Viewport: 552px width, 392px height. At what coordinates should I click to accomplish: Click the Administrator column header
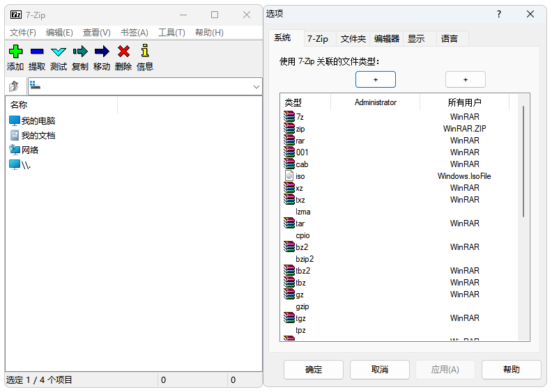tap(375, 102)
